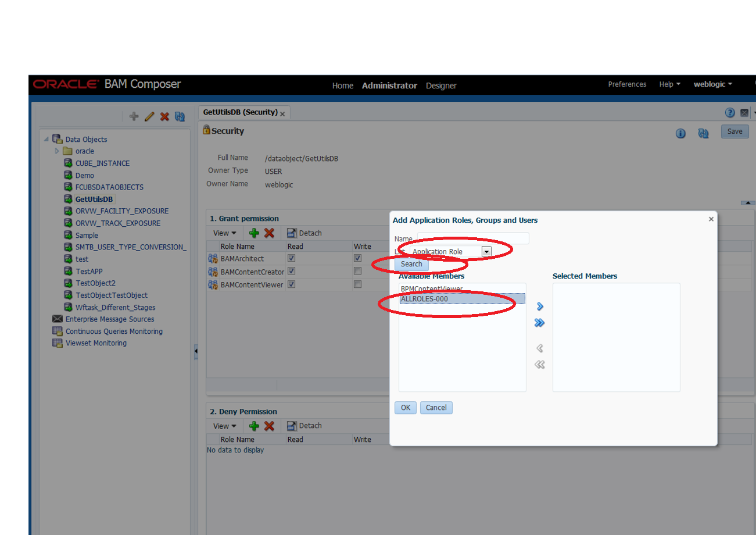Collapse the Data Objects tree node
Screen dimensions: 756x535
point(46,139)
